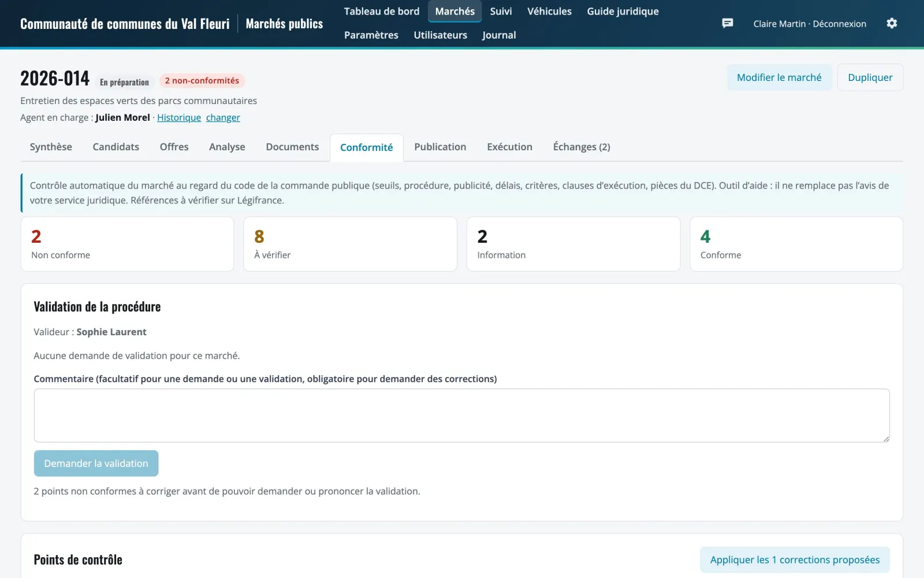
Task: Click Demander la validation button
Action: click(96, 464)
